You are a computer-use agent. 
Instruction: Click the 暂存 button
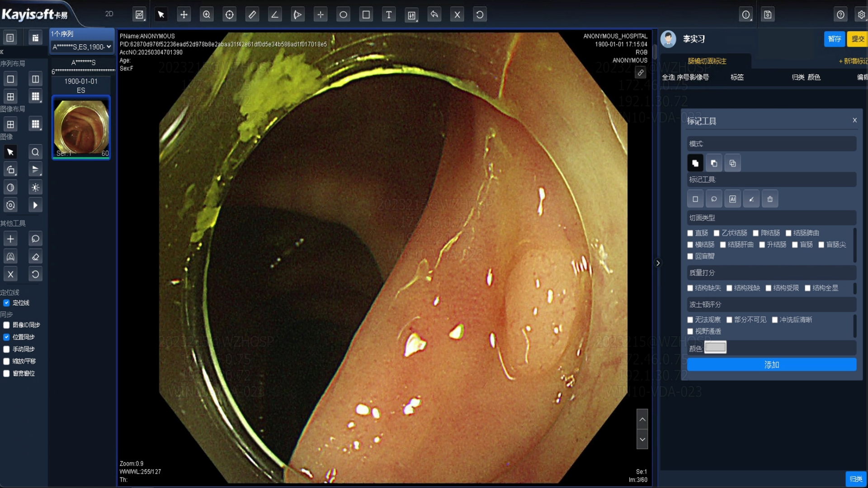click(835, 39)
